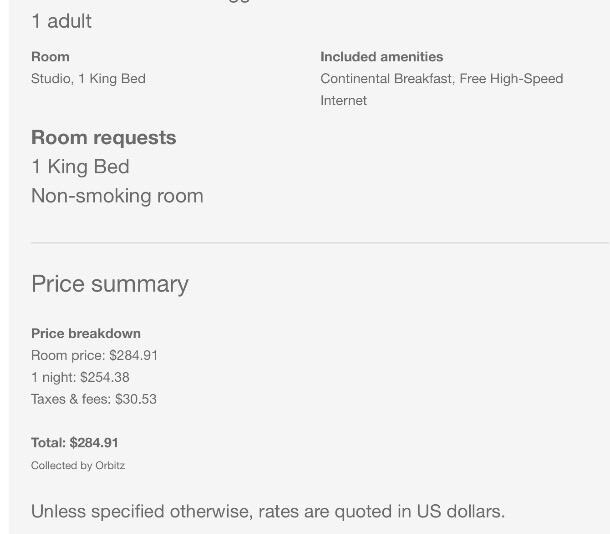610x534 pixels.
Task: Click 'Continental Breakfast, Free High-Speed' amenities text
Action: [442, 79]
